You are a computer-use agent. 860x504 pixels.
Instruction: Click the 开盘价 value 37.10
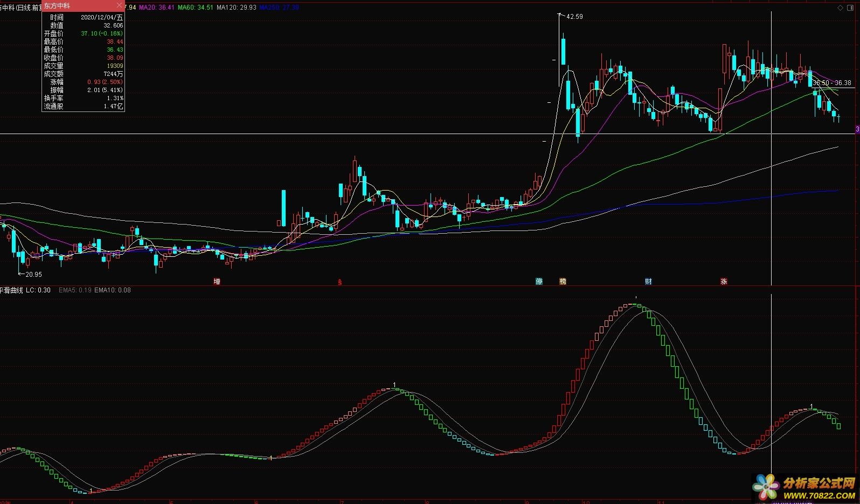[102, 33]
